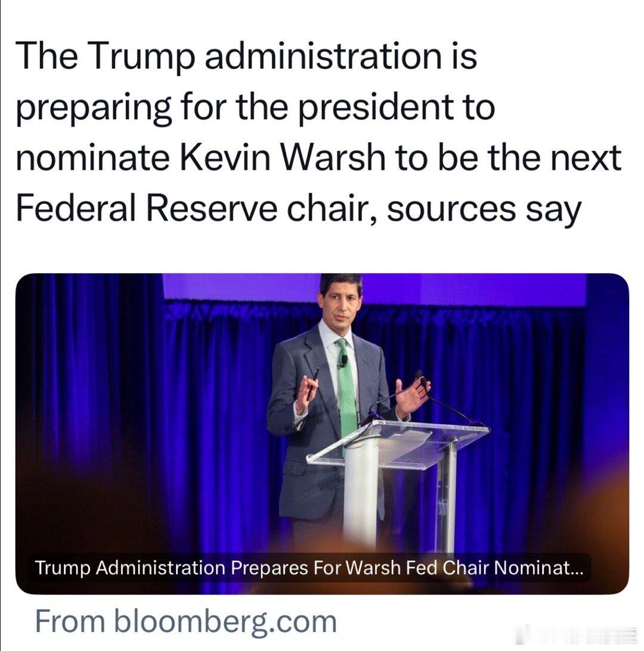Click 'sources say' at end of post

tap(484, 209)
